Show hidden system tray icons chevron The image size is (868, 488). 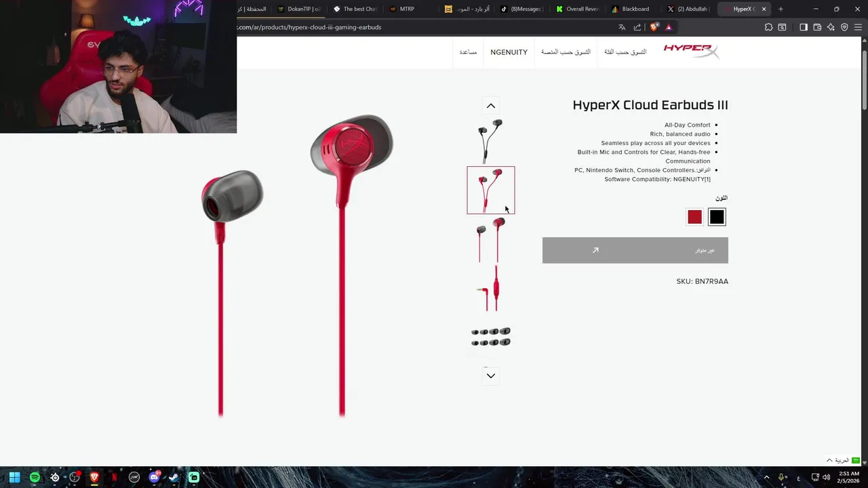coord(767,477)
